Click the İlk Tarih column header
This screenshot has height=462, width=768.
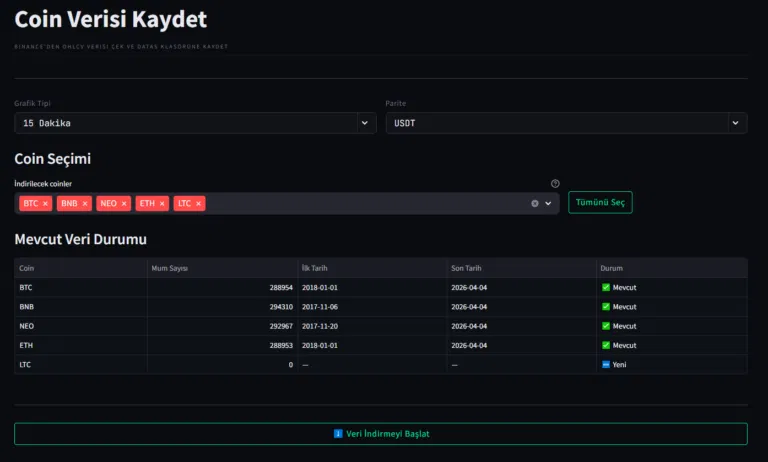pyautogui.click(x=315, y=268)
